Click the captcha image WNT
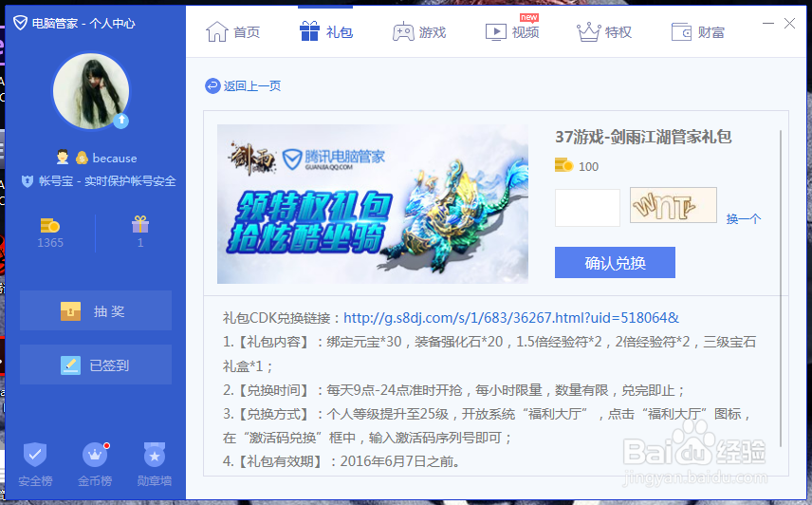 coord(674,206)
